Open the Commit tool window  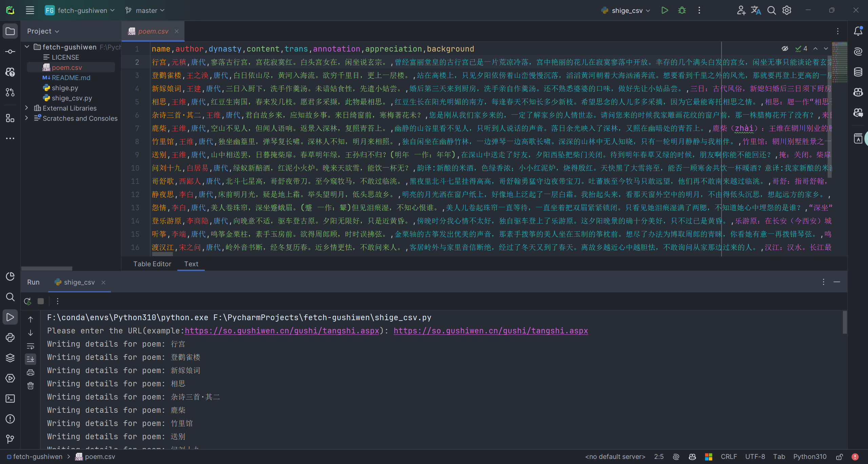(x=10, y=52)
